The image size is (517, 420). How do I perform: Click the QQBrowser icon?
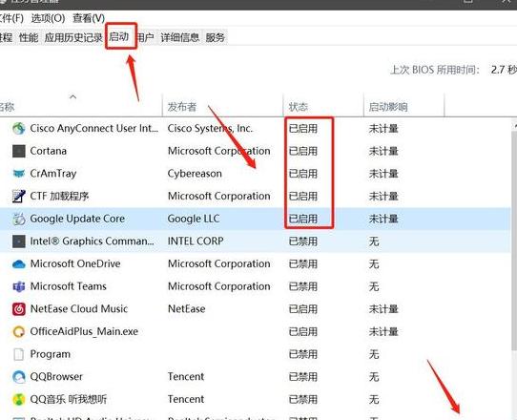pyautogui.click(x=19, y=376)
